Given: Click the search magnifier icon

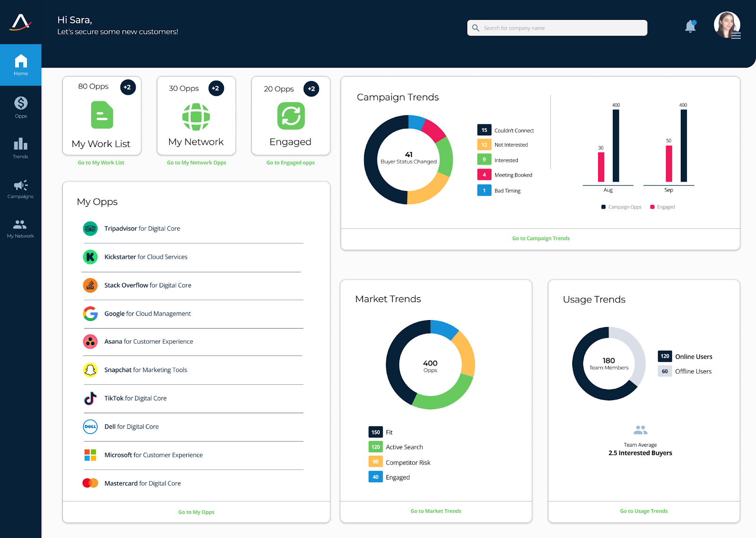Looking at the screenshot, I should [476, 28].
